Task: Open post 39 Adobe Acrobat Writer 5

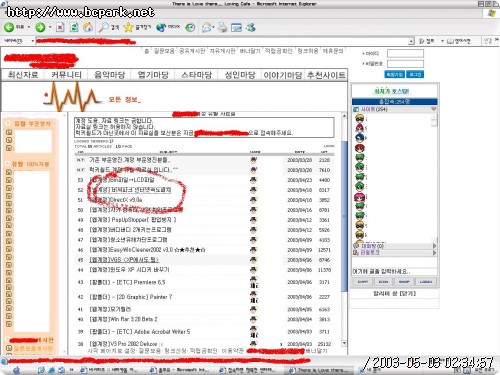Action: click(x=140, y=332)
